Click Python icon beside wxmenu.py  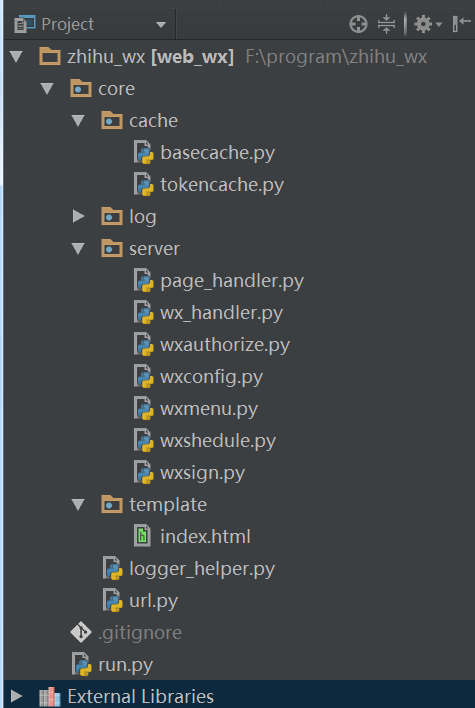coord(144,409)
